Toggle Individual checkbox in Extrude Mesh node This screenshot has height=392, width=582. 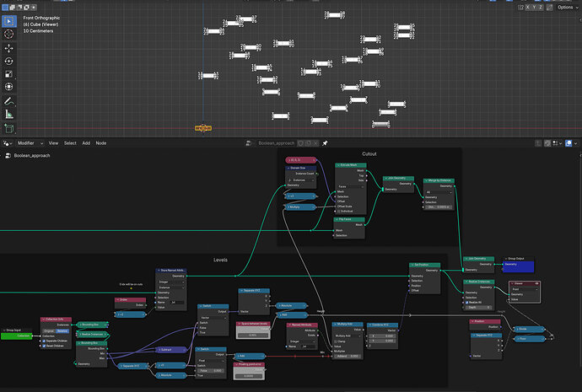[338, 211]
